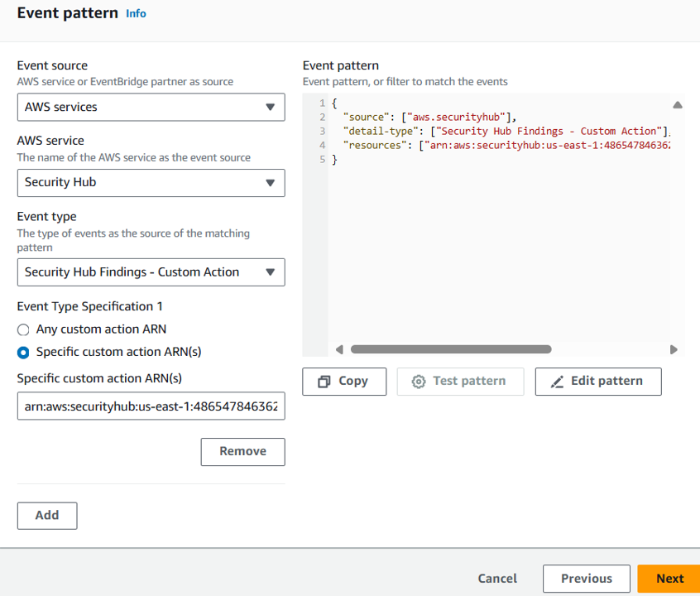Select the Any custom action ARN radio

pos(23,329)
